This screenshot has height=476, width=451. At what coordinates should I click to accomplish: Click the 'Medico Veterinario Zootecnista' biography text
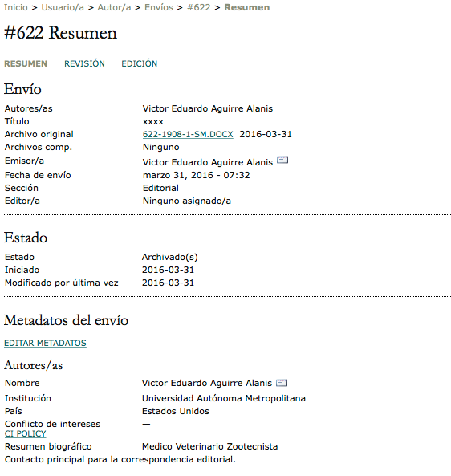tap(209, 446)
